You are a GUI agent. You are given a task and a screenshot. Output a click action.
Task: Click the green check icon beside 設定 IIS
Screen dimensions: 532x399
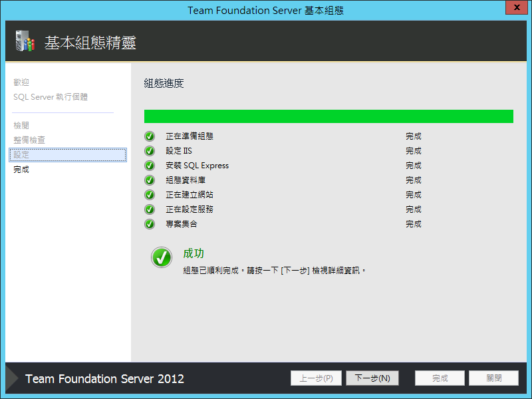tap(149, 151)
